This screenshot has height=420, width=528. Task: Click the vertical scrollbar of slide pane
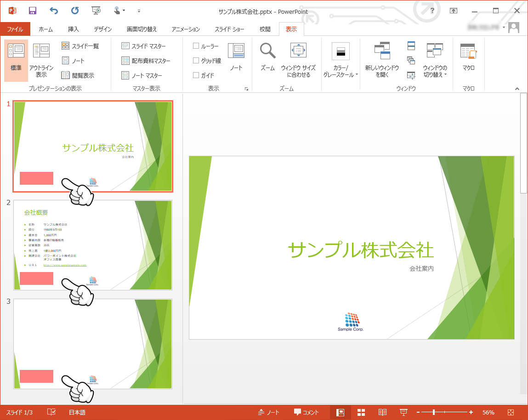click(x=523, y=143)
